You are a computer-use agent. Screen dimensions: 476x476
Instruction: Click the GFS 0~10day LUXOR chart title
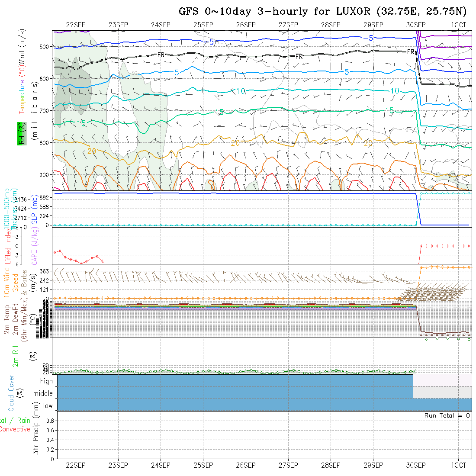(x=323, y=11)
